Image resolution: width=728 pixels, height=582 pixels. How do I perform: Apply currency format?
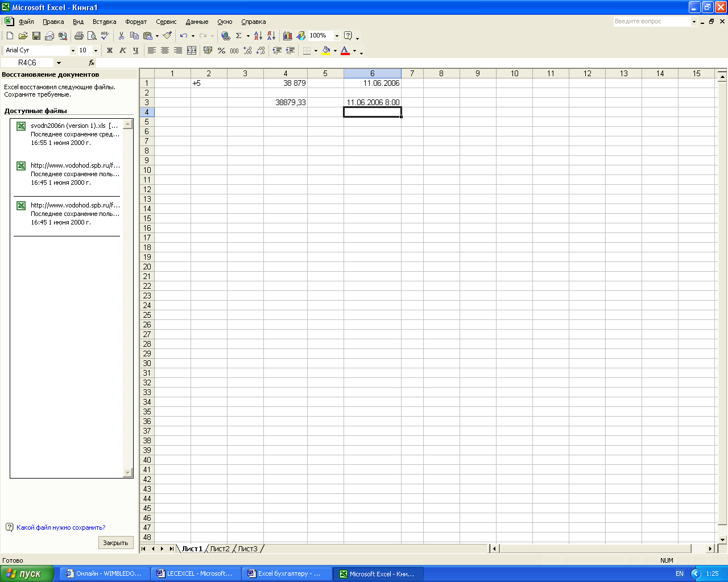click(x=208, y=51)
